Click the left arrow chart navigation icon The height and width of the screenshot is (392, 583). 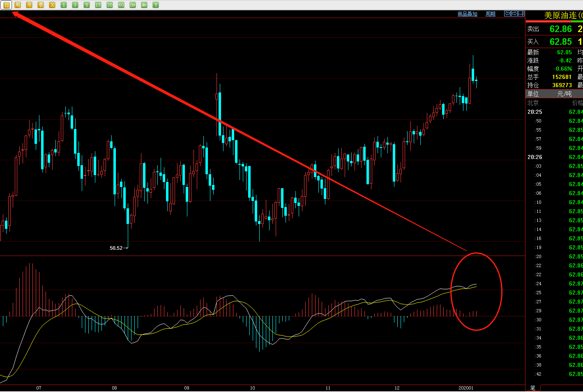click(x=507, y=14)
